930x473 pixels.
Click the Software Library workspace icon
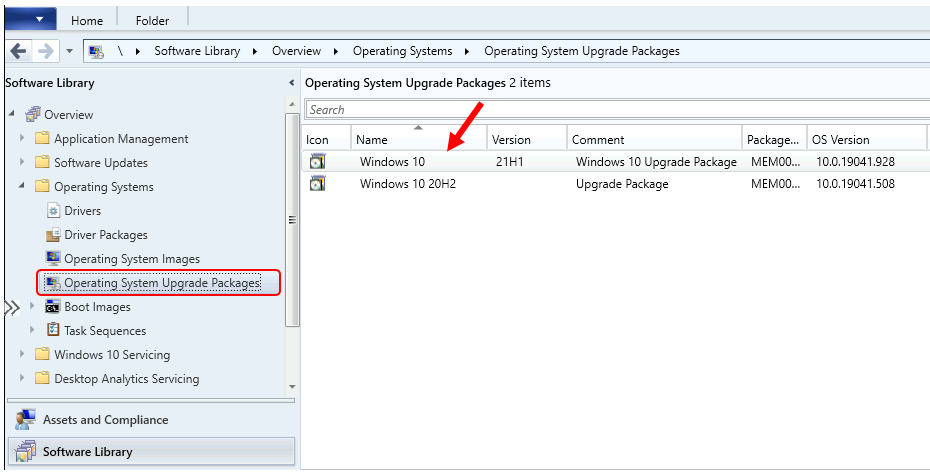pos(25,452)
